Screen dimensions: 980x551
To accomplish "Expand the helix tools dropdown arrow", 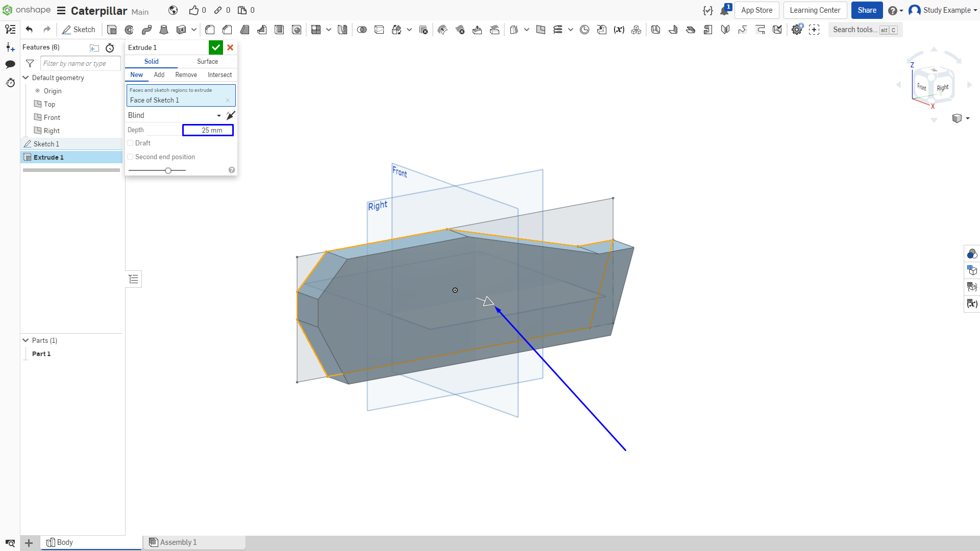I will [571, 30].
